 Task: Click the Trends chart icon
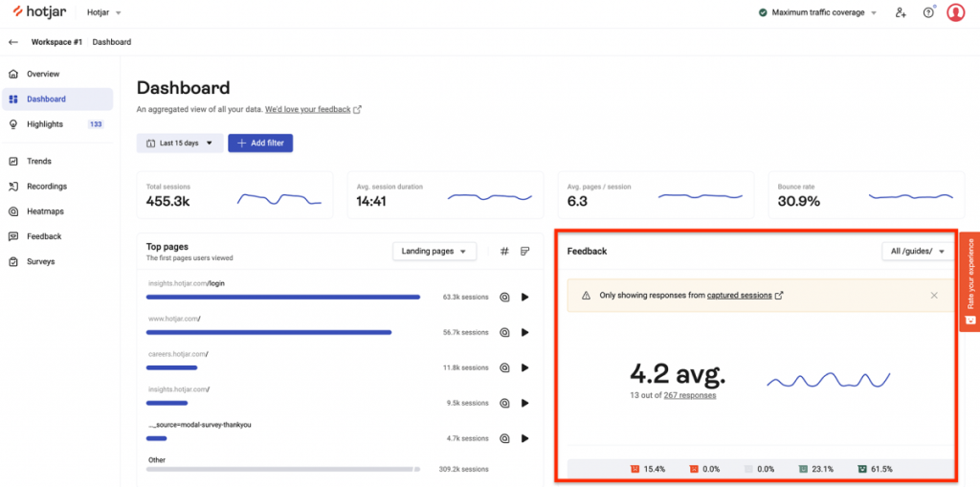(13, 162)
